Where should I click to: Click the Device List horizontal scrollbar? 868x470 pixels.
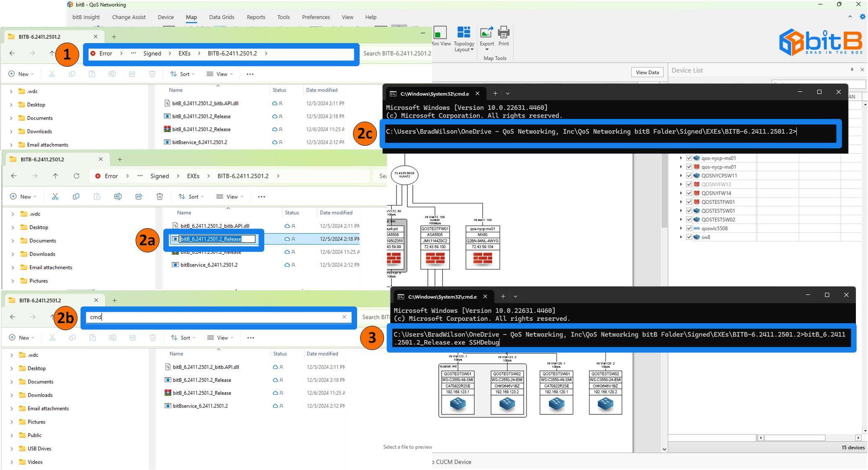tap(794, 438)
